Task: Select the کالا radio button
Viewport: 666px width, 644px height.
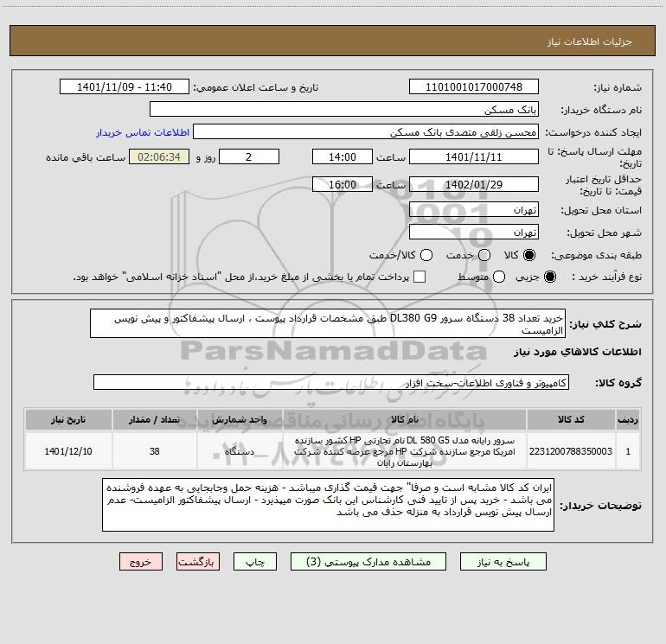Action: [529, 255]
